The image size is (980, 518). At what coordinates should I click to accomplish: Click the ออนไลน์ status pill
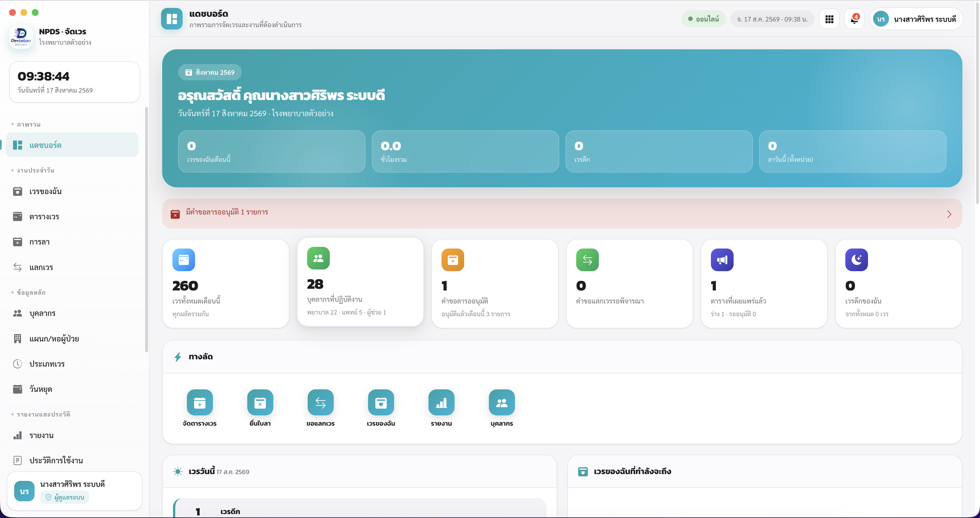704,19
